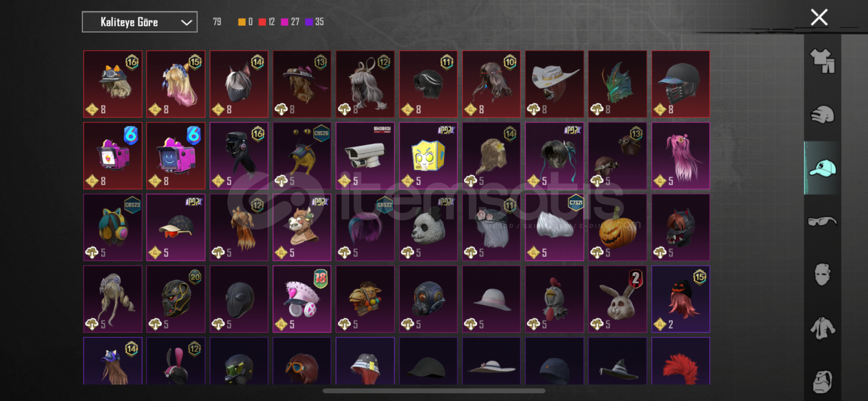Expand the Kaliteye Göre sort dropdown
Viewport: 868px width, 401px height.
[x=140, y=22]
